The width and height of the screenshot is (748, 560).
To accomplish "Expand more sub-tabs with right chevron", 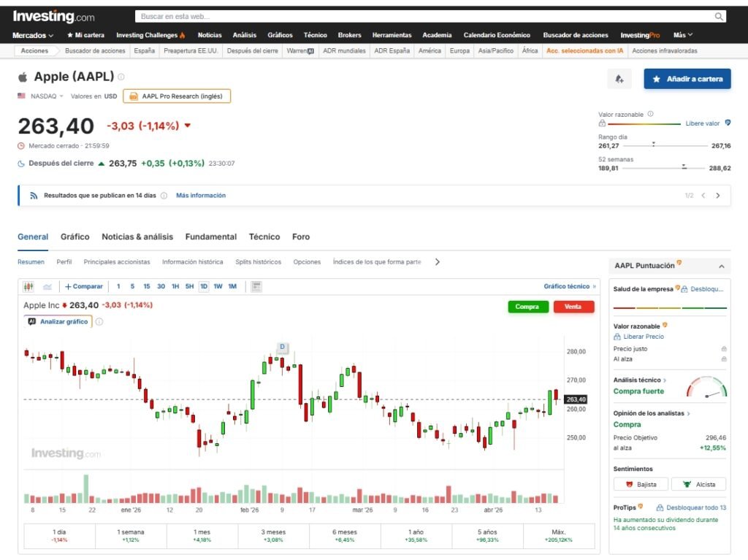I will (x=437, y=262).
